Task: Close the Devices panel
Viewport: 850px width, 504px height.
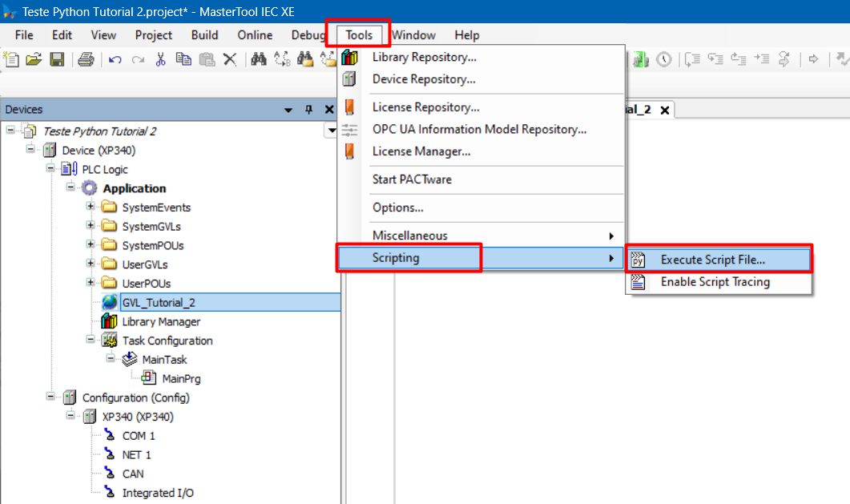Action: pyautogui.click(x=328, y=110)
